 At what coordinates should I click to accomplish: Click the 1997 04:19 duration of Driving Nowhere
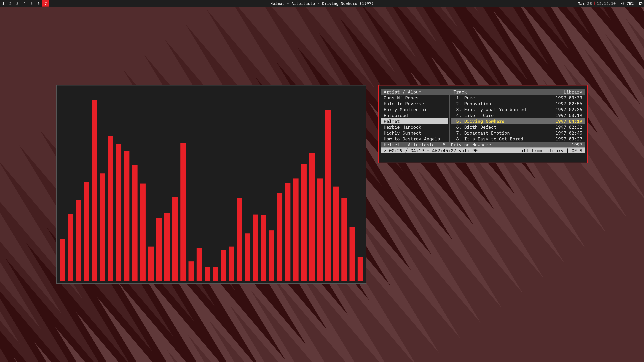click(x=569, y=121)
